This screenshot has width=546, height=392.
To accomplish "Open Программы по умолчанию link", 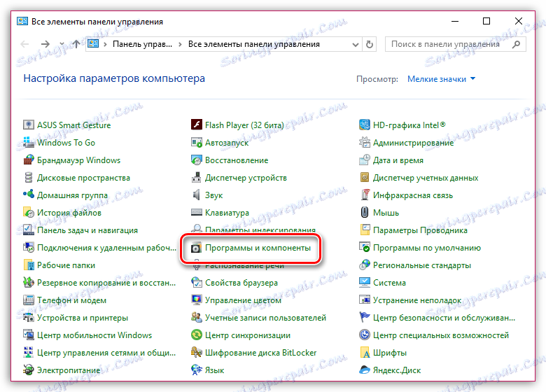I will tap(427, 248).
